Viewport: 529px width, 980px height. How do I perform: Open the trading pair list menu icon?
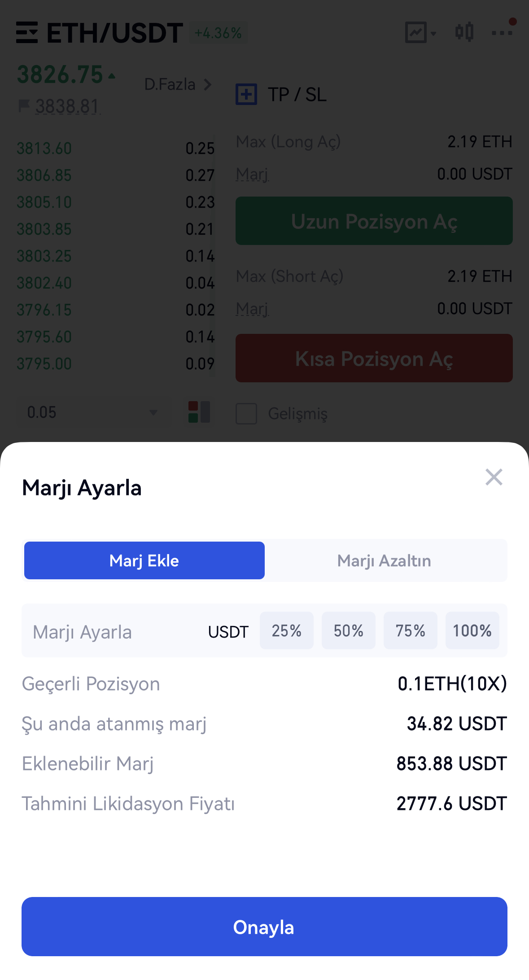tap(27, 33)
